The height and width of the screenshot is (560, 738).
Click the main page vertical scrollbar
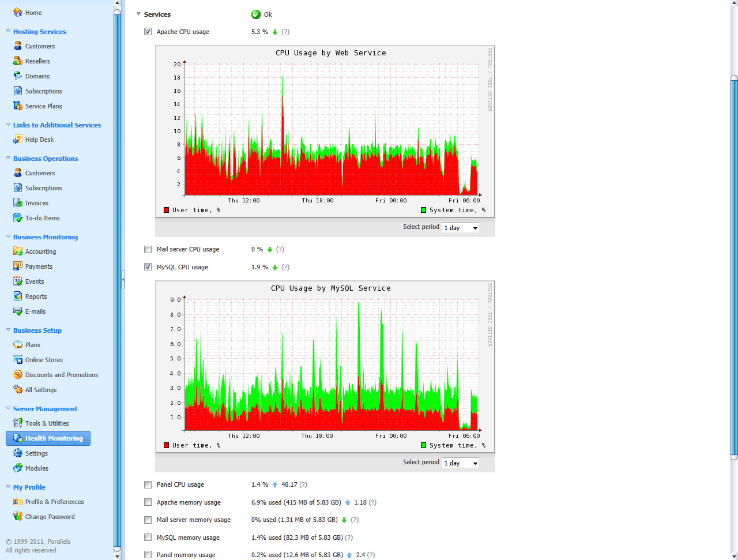[x=734, y=265]
